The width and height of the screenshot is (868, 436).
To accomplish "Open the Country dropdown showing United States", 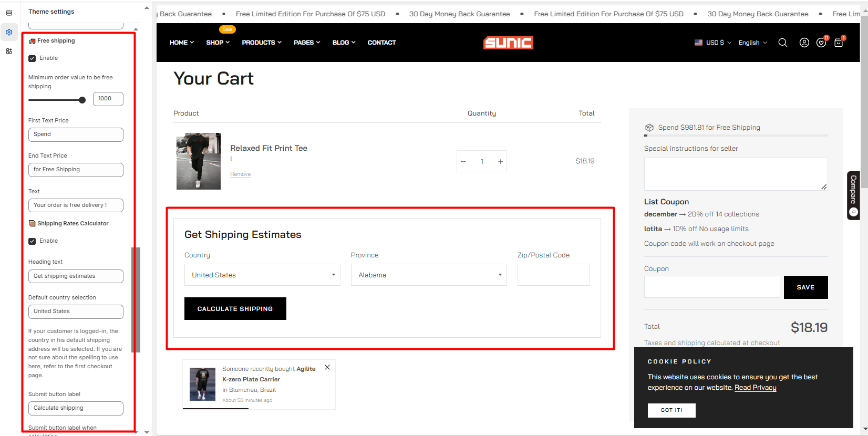I will (262, 275).
